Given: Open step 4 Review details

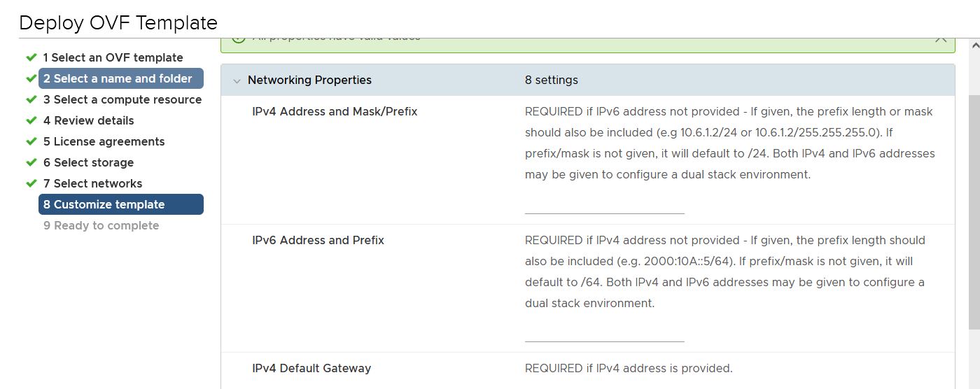Looking at the screenshot, I should click(x=88, y=120).
